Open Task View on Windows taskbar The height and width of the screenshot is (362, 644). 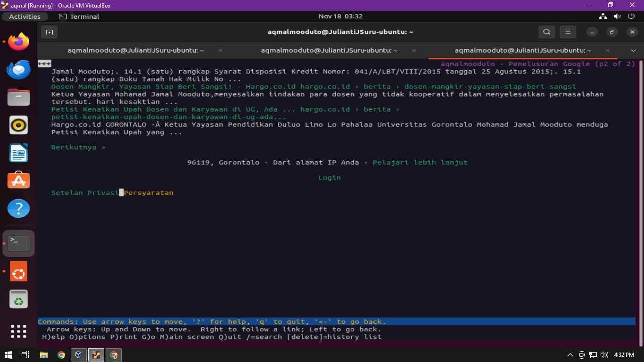(x=25, y=355)
